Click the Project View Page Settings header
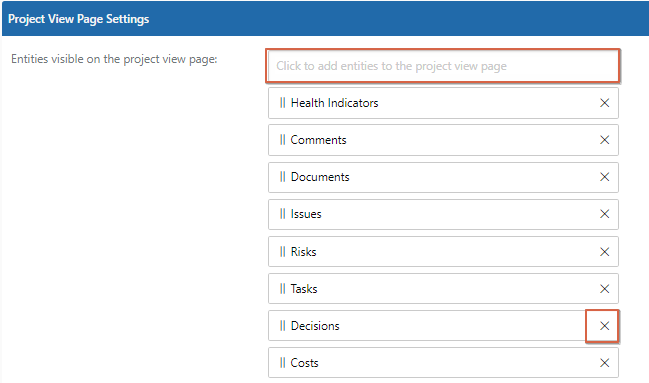Image resolution: width=649 pixels, height=383 pixels. pos(79,19)
